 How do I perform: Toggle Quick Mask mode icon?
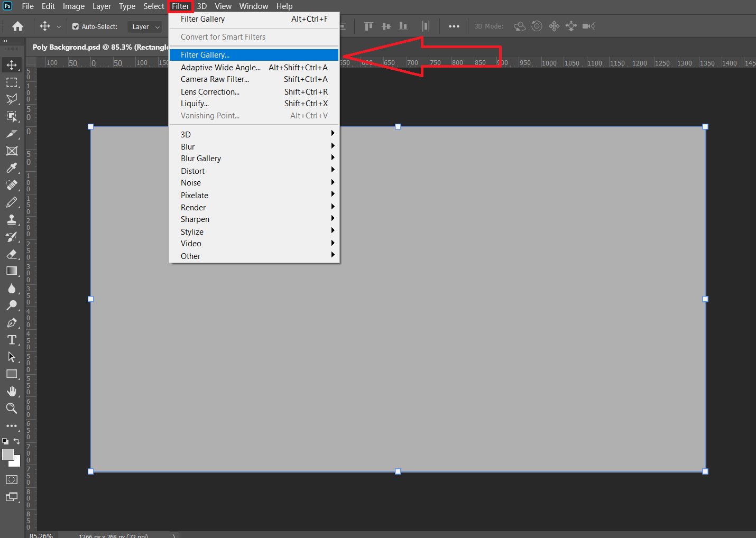(x=12, y=480)
